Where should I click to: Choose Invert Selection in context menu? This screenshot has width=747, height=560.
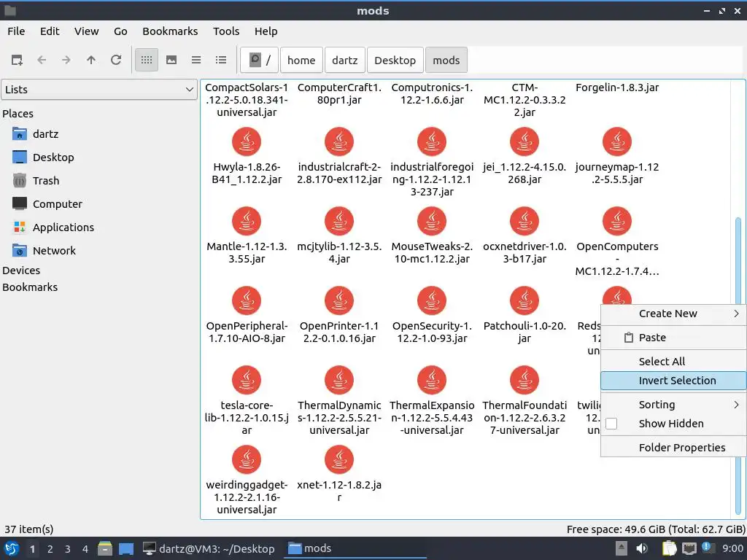pyautogui.click(x=673, y=381)
